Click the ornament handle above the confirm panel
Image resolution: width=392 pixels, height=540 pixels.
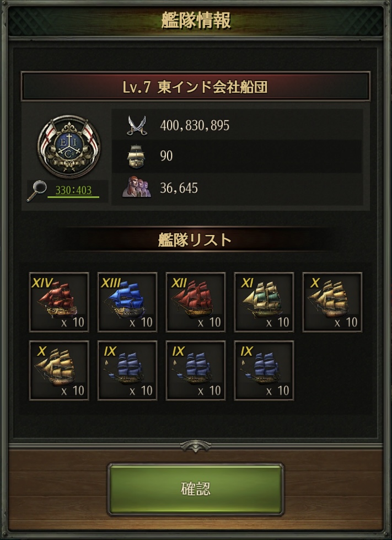tap(196, 446)
